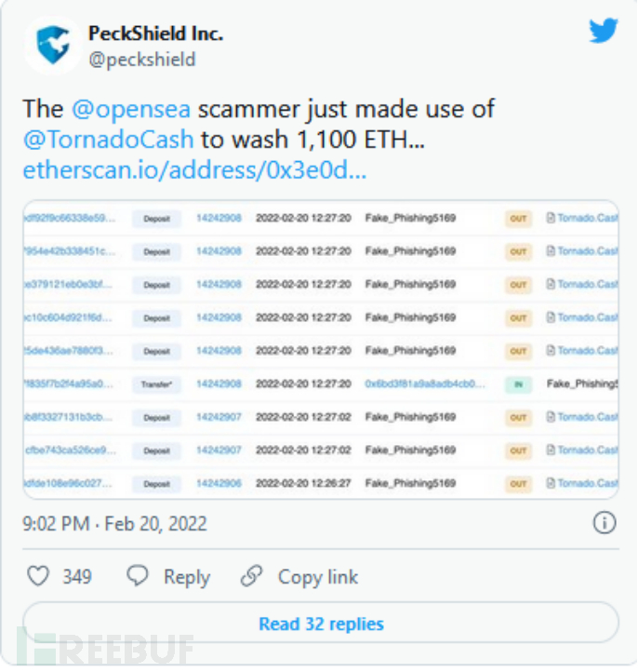Click block number 14242906 in image
Image resolution: width=638 pixels, height=672 pixels.
[x=219, y=484]
